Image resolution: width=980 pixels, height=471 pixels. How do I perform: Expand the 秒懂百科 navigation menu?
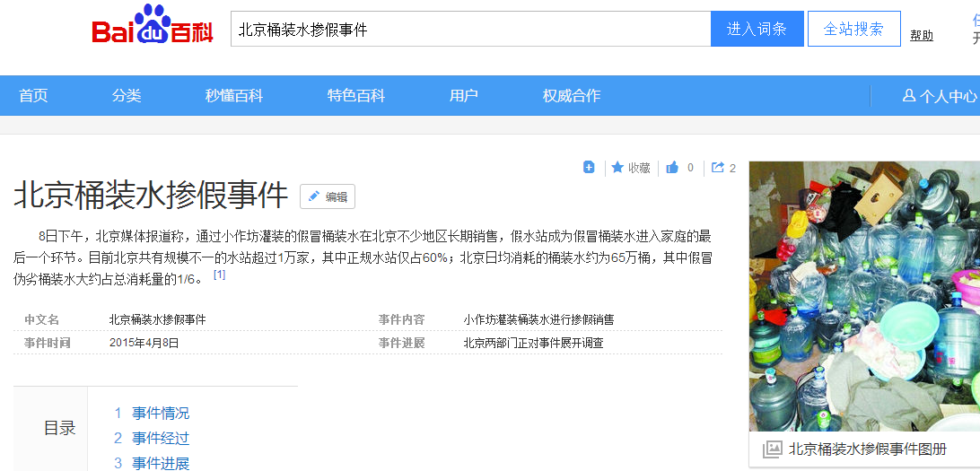[234, 96]
